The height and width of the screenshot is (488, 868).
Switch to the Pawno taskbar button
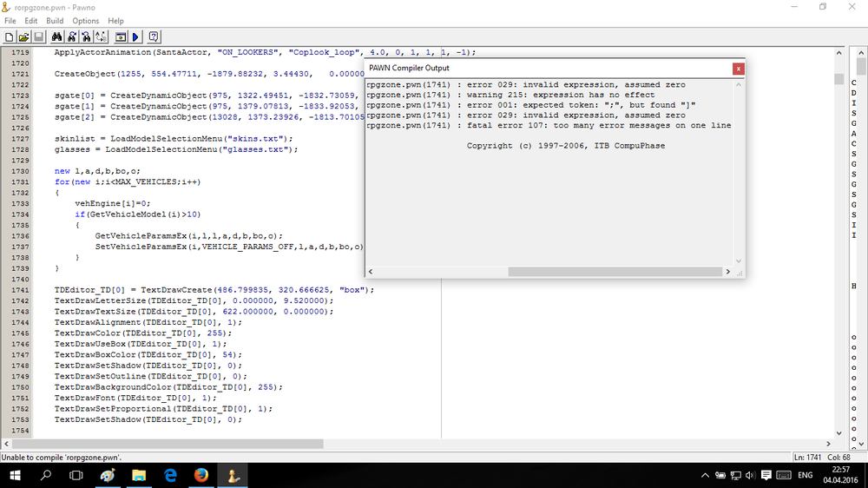(233, 475)
